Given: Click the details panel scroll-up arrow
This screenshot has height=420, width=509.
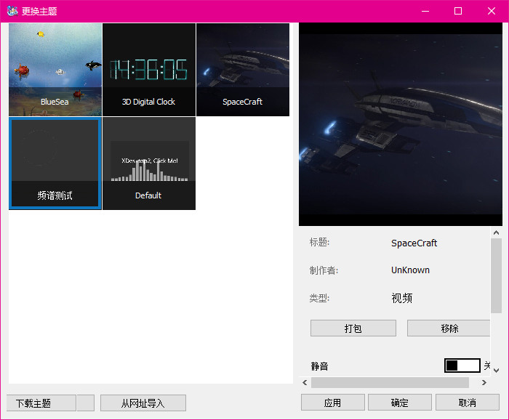Looking at the screenshot, I should 497,233.
